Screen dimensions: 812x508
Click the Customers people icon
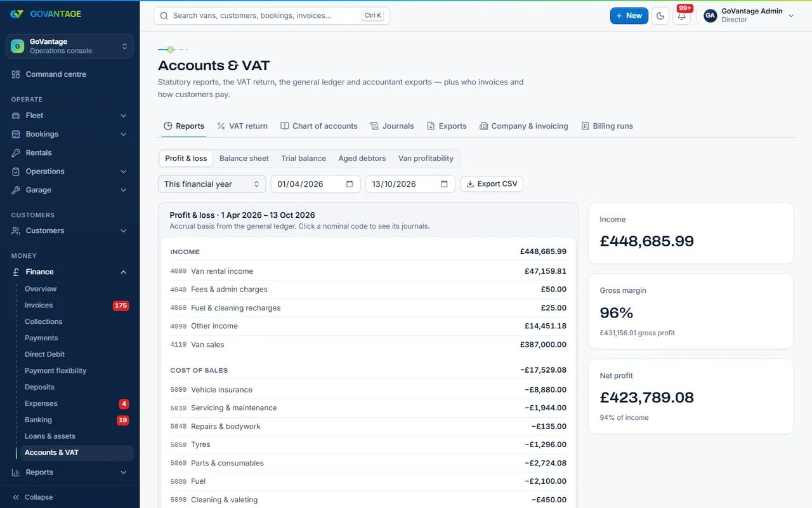16,231
